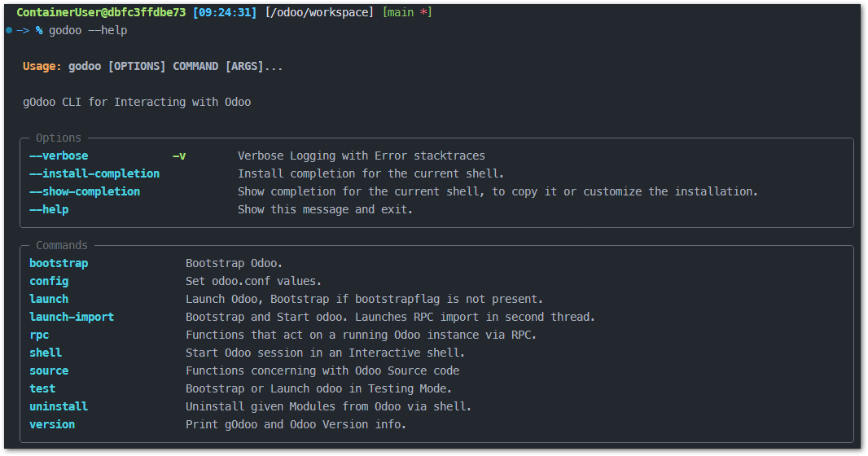Click the bootstrap command name
868x456 pixels.
[x=59, y=263]
